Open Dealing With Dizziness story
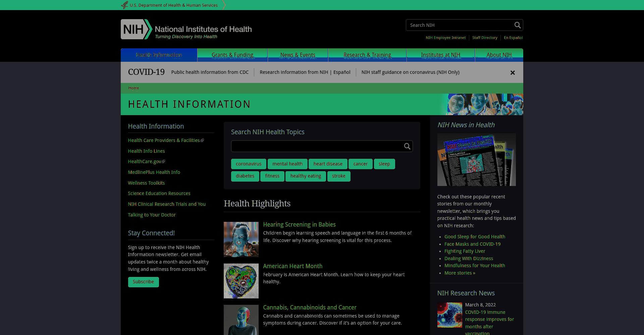 tap(469, 258)
